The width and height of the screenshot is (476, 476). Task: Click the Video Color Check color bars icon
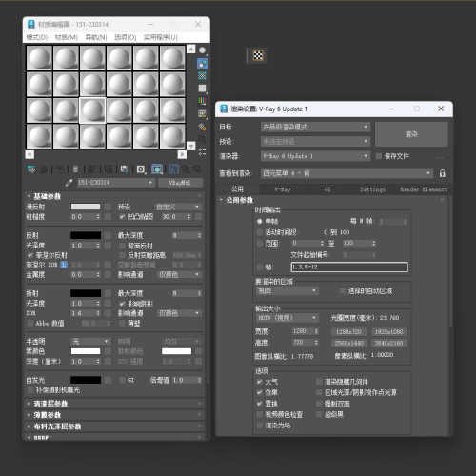202,101
